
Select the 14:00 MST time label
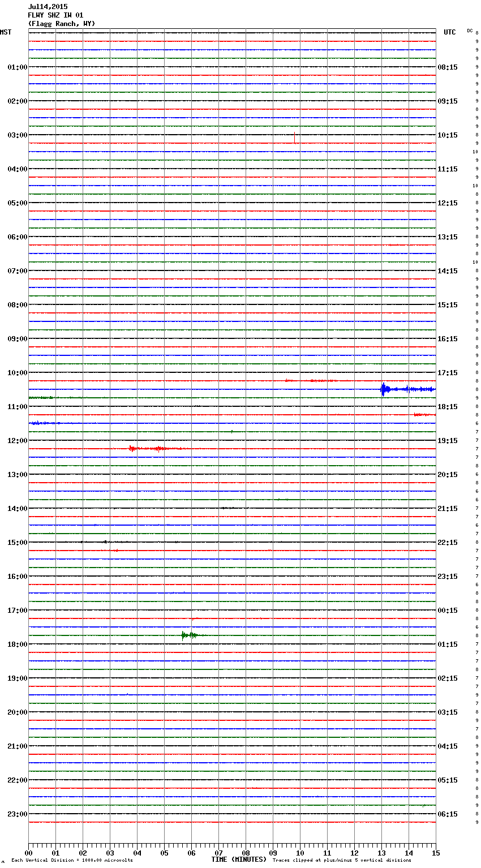[x=17, y=509]
